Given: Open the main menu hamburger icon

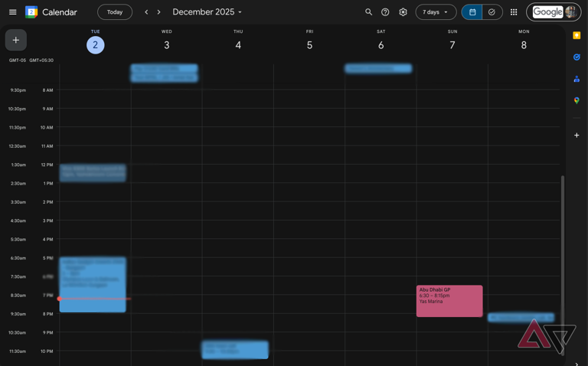Looking at the screenshot, I should 12,12.
